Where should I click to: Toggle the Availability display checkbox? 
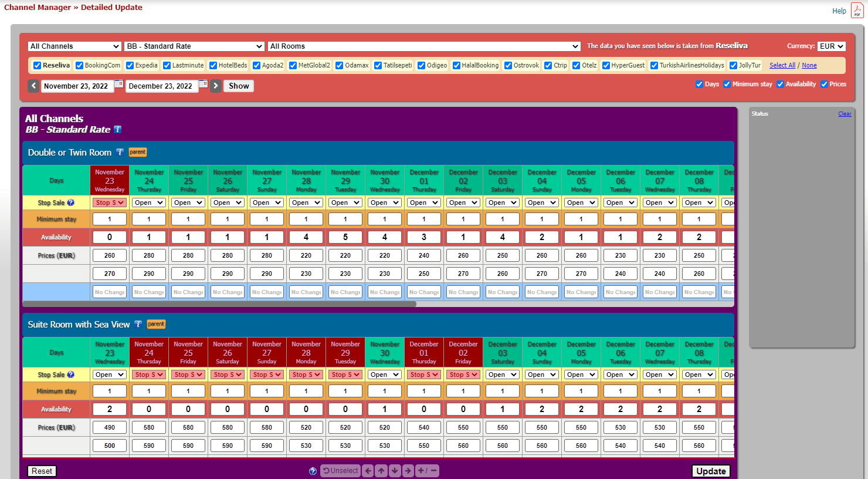pos(780,85)
